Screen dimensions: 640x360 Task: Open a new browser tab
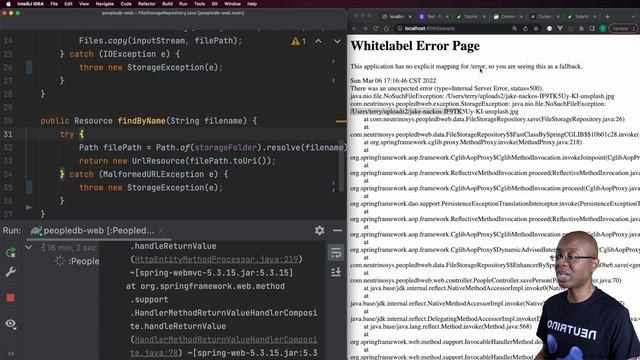tap(607, 17)
